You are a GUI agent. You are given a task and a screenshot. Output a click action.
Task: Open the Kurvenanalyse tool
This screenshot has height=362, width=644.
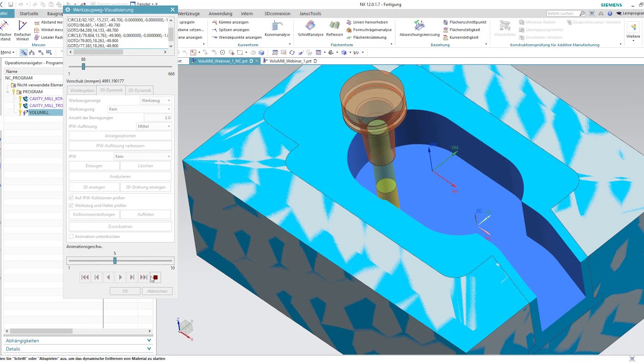(x=277, y=29)
